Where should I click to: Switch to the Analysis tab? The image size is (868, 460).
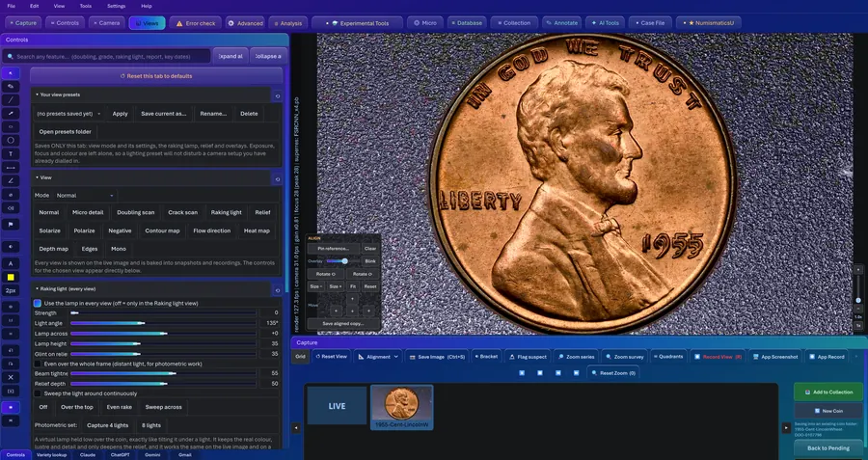288,23
